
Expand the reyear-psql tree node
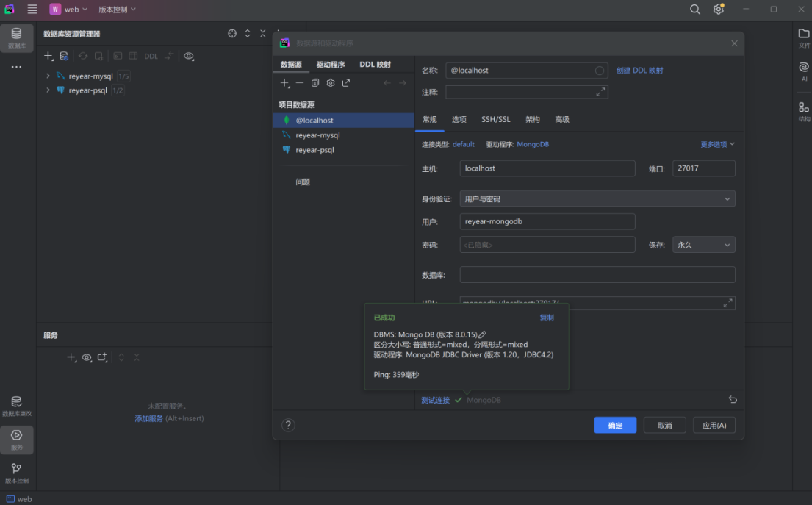pos(48,90)
